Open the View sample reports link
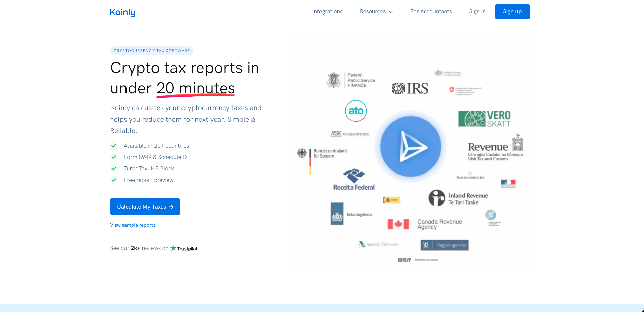The image size is (644, 312). pyautogui.click(x=133, y=225)
